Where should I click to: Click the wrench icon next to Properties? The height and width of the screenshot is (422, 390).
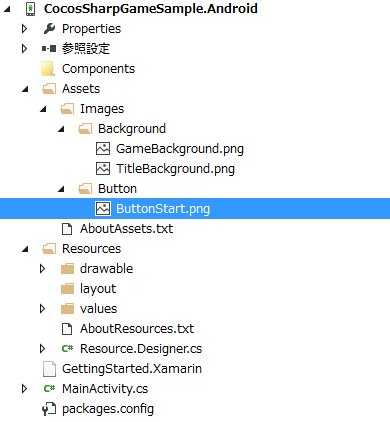tap(49, 29)
